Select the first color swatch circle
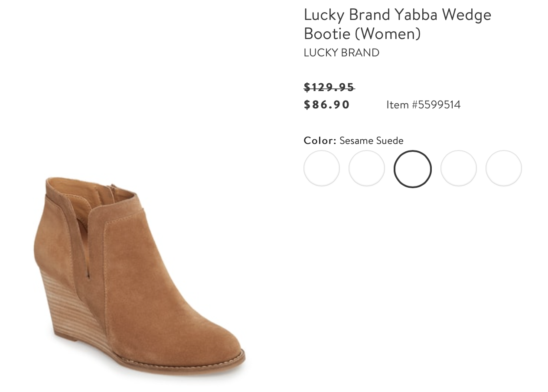Screen dimensions: 548x392 (322, 168)
